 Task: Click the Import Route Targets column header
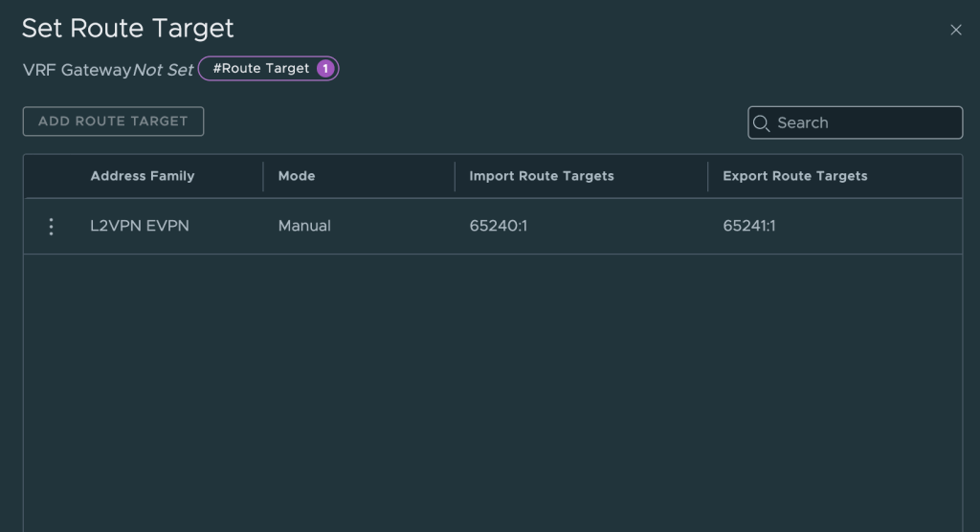pyautogui.click(x=541, y=176)
